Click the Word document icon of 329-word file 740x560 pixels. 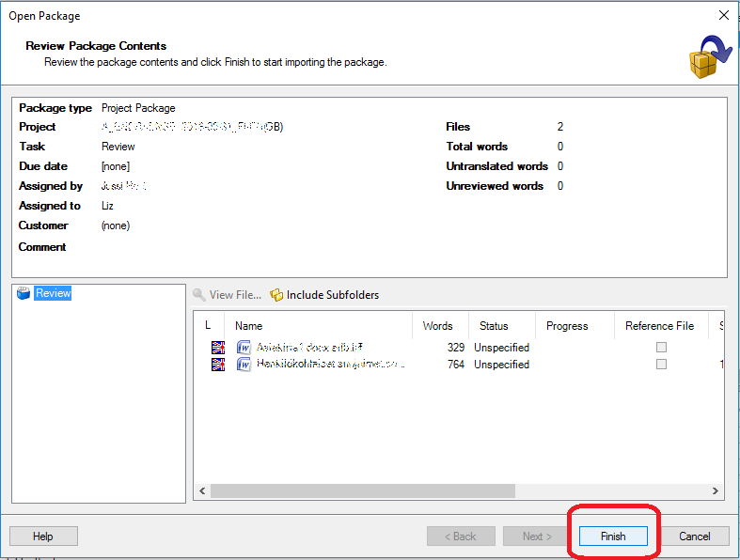[x=244, y=347]
